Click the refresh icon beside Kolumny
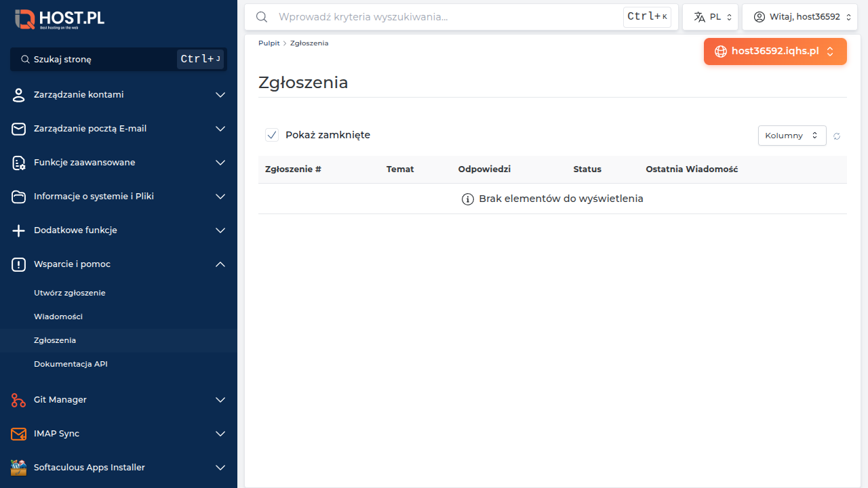This screenshot has height=488, width=868. pos(837,136)
